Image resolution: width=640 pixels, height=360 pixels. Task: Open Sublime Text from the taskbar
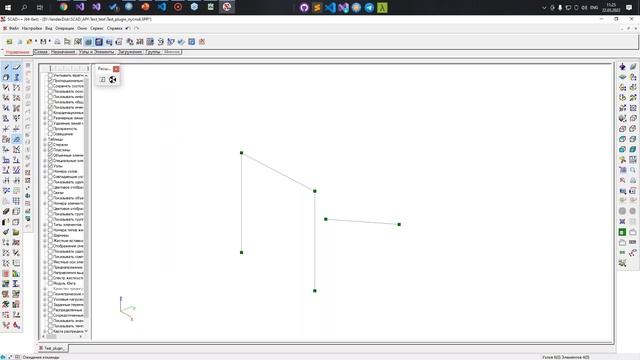(317, 7)
